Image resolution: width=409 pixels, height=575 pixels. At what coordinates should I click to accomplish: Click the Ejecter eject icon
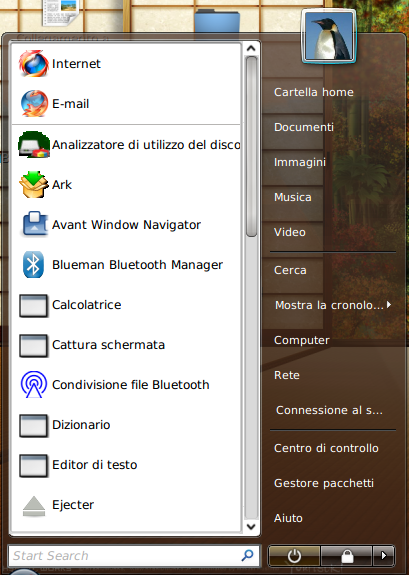tap(34, 506)
